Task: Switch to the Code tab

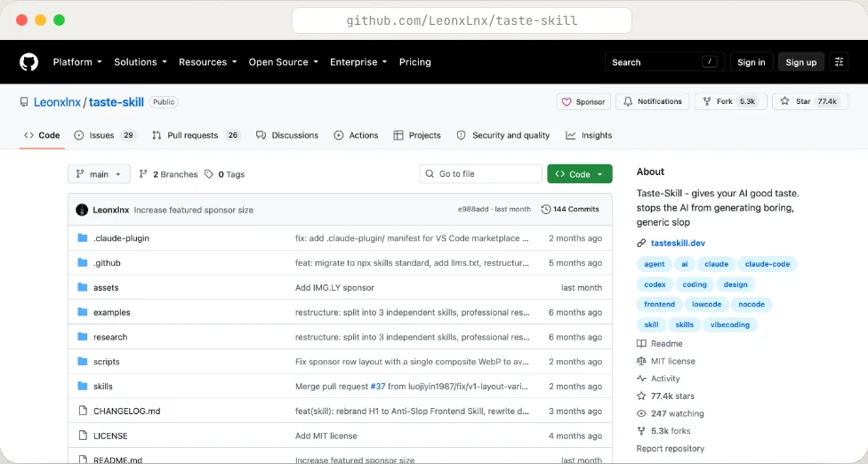Action: [x=42, y=135]
